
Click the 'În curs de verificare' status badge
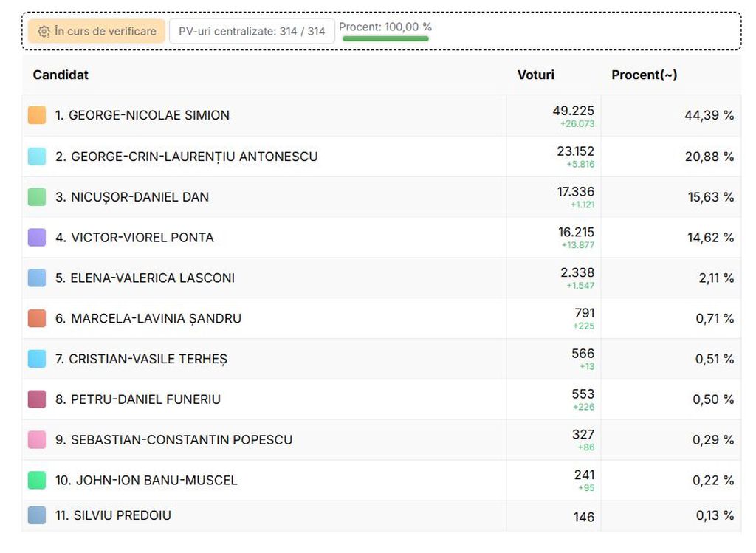pyautogui.click(x=97, y=31)
